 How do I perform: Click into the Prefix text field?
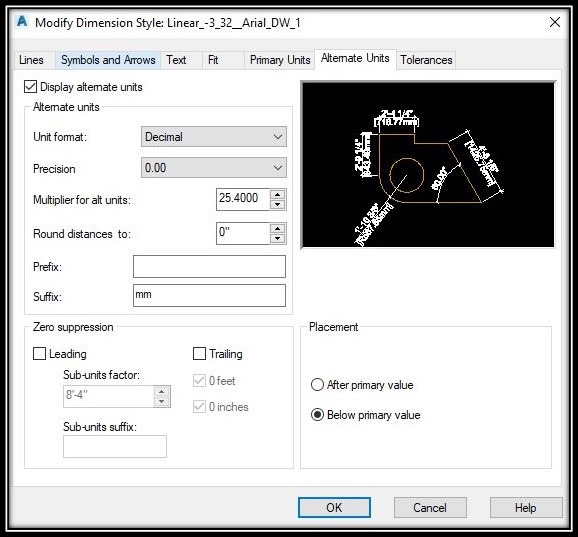tap(209, 266)
